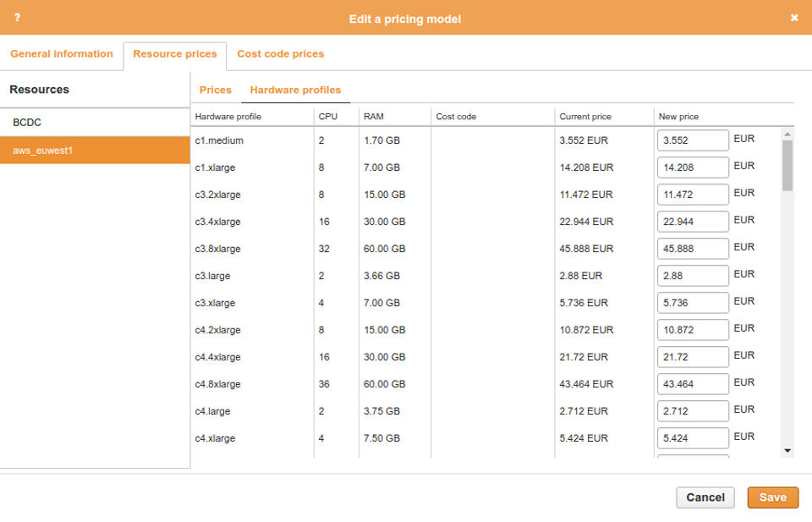Click the Current price column header

[585, 117]
